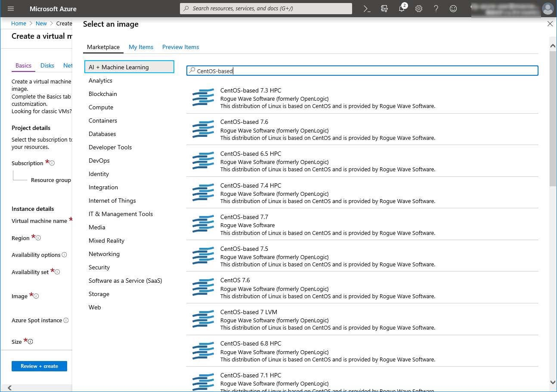Switch to the My Items tab
Screen dimensions: 557x392
point(141,47)
